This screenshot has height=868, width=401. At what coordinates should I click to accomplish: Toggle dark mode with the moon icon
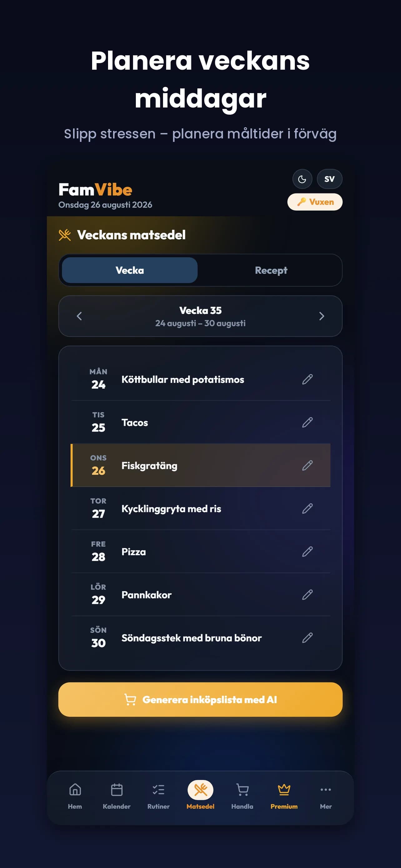pyautogui.click(x=302, y=179)
